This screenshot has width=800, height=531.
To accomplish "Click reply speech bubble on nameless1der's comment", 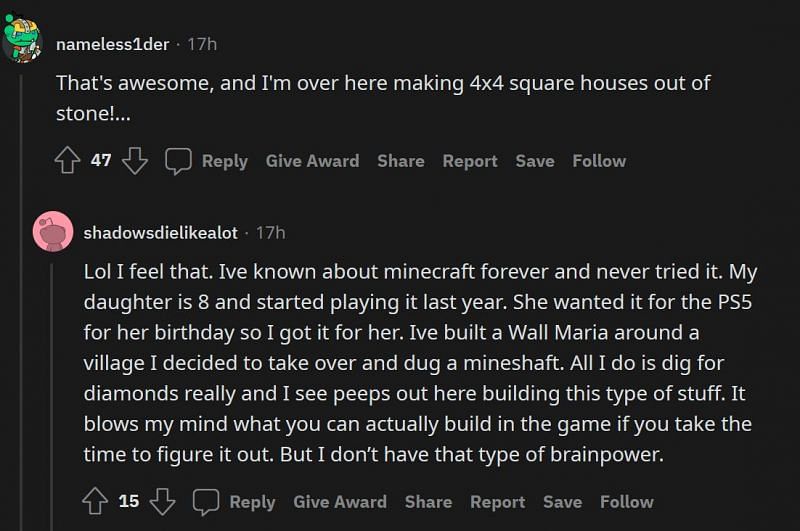I will click(179, 161).
